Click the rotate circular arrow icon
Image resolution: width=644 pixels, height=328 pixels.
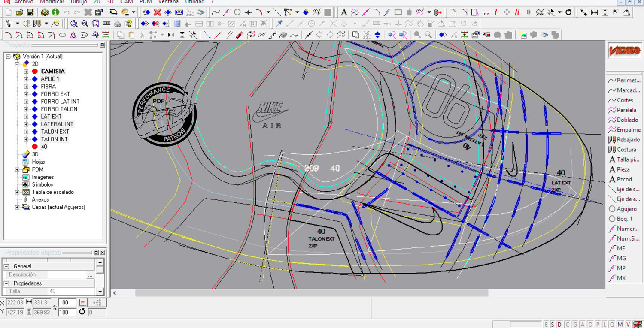(569, 12)
